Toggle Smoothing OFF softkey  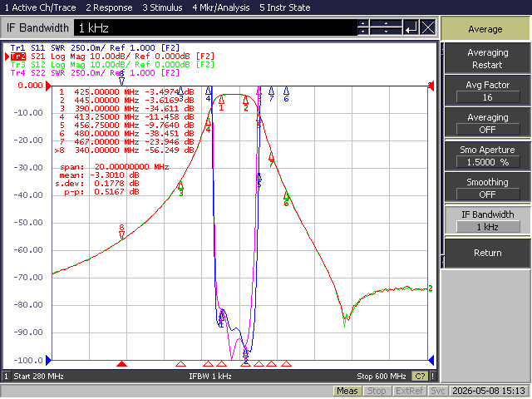click(x=487, y=188)
